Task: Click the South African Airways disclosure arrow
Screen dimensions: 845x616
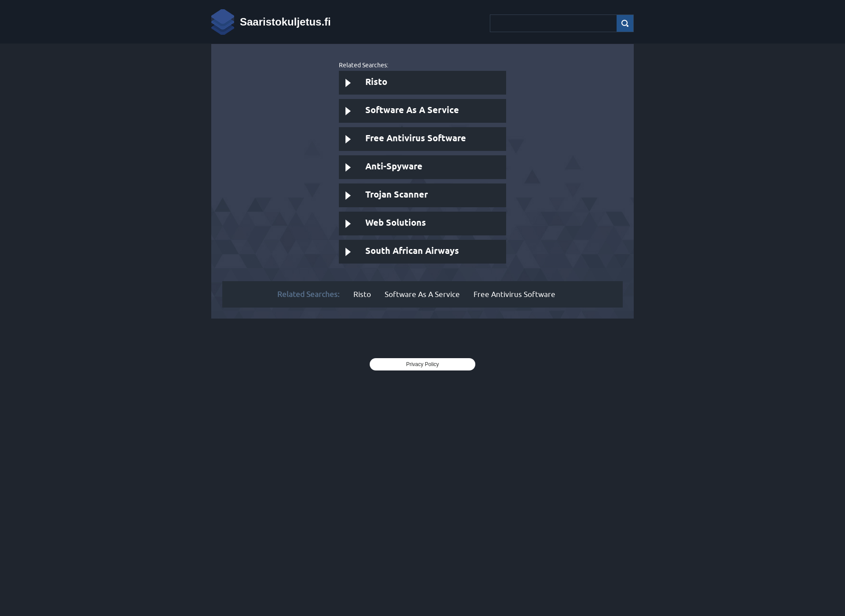Action: click(x=348, y=251)
